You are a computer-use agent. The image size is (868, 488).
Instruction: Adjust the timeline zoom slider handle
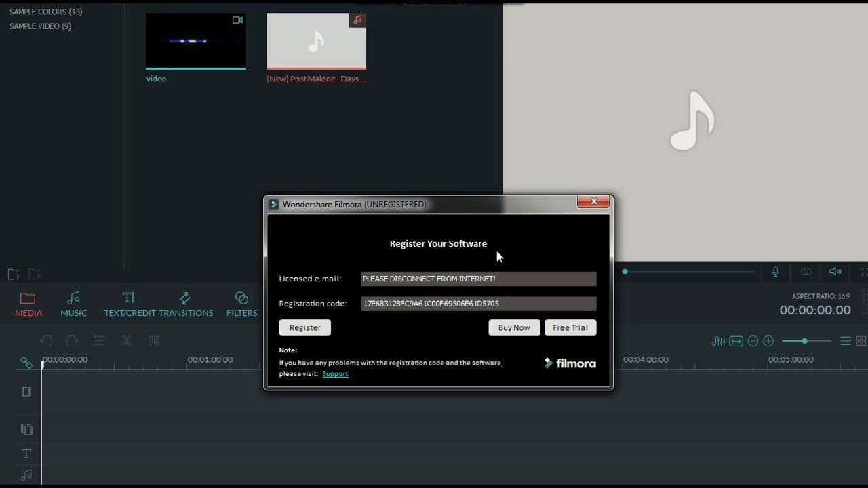[x=804, y=341]
